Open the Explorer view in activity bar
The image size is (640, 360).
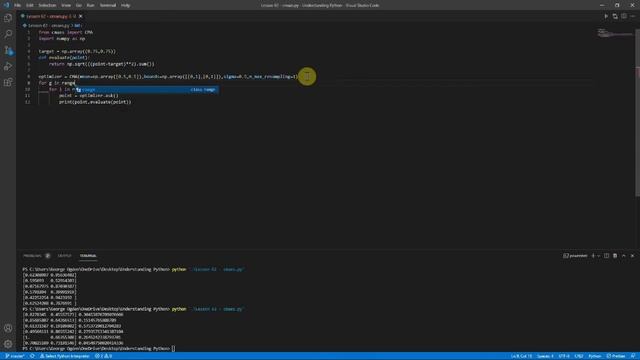[x=8, y=18]
